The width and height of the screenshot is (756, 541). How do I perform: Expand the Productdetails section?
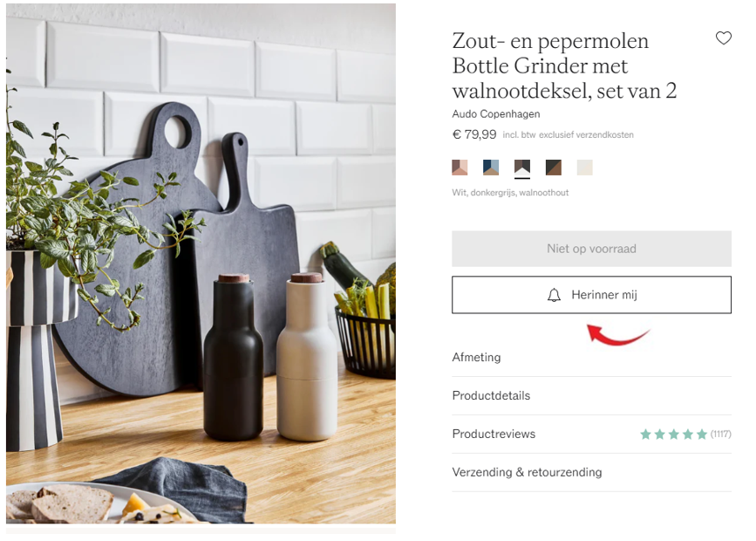coord(591,396)
